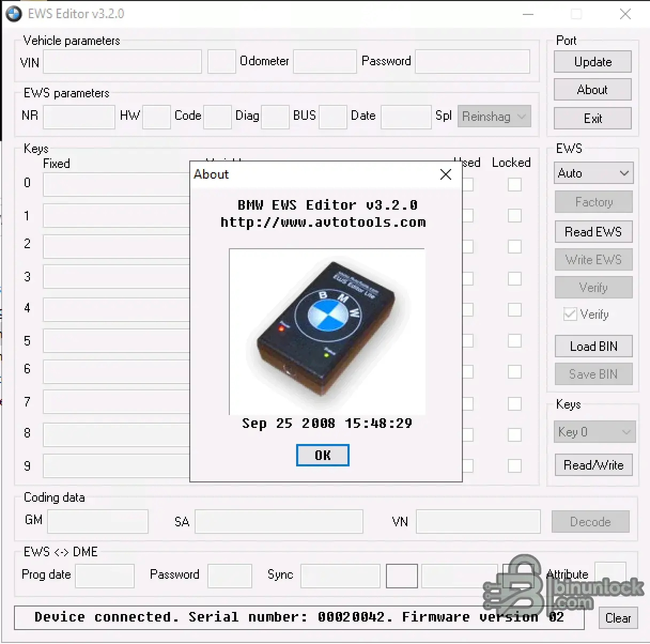Click the BMW device image thumbnail

[327, 332]
